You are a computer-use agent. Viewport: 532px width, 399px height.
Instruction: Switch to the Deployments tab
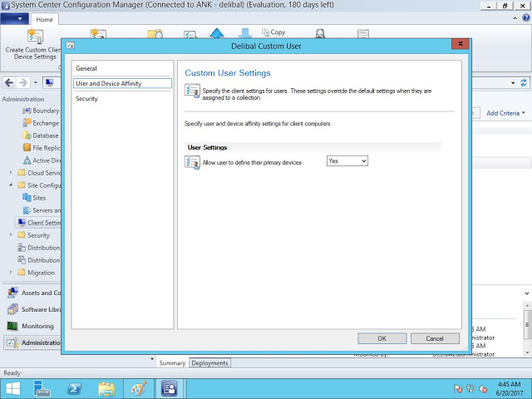coord(209,363)
